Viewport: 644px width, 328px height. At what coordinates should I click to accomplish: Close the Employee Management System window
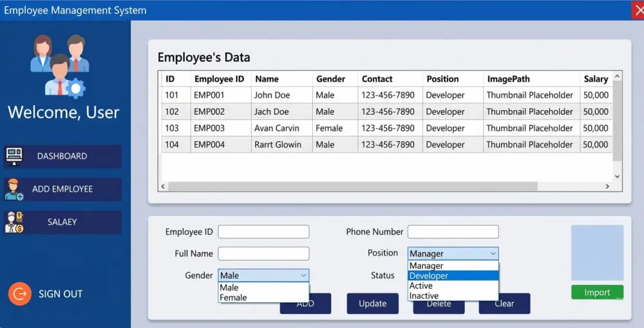[638, 10]
